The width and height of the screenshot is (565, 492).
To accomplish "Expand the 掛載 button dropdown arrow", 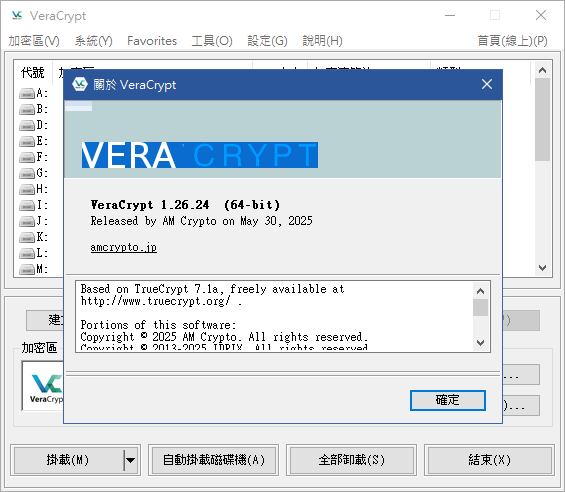I will 130,460.
